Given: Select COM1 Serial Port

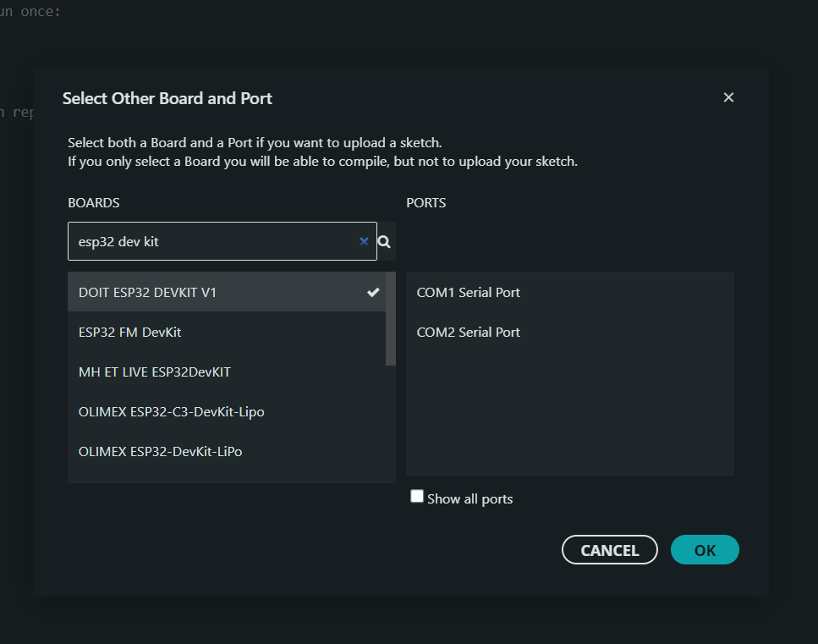Looking at the screenshot, I should coord(469,292).
